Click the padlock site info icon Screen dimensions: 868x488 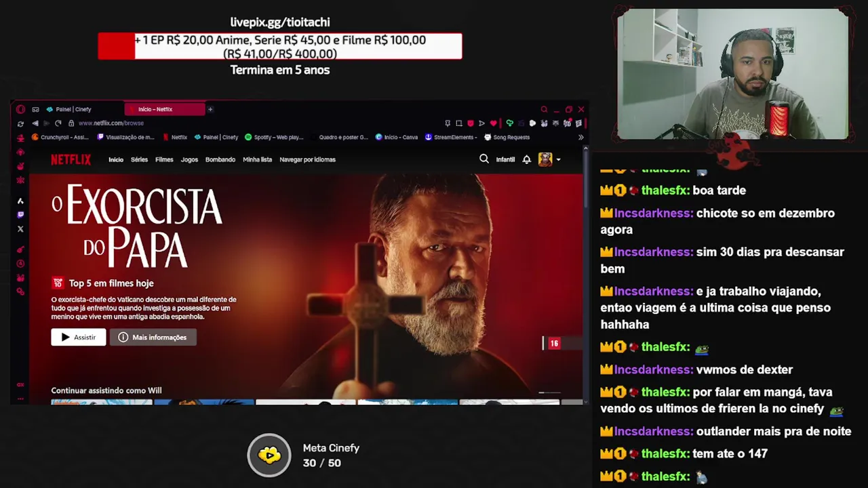pos(71,123)
